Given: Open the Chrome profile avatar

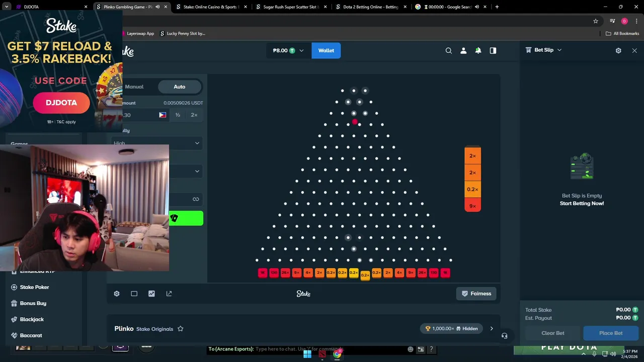Looking at the screenshot, I should (x=624, y=21).
